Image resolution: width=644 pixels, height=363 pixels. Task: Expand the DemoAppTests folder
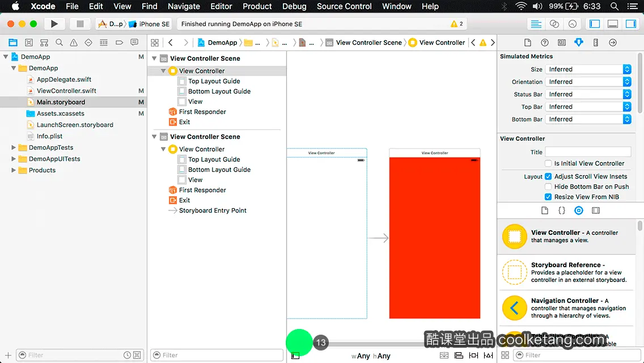click(14, 147)
